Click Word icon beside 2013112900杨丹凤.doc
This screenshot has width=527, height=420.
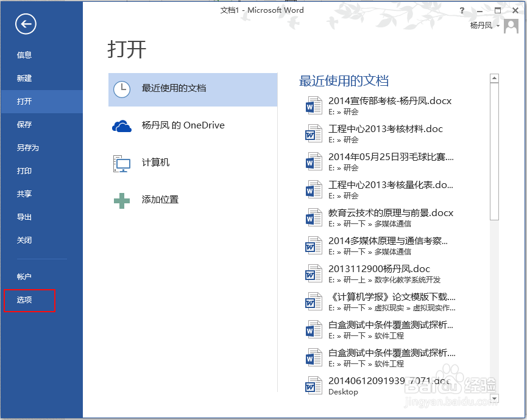tap(314, 274)
